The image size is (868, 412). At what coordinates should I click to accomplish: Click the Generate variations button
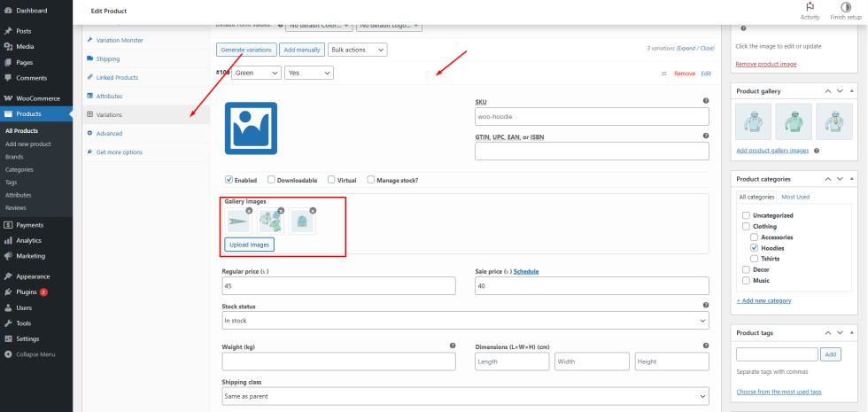(246, 50)
